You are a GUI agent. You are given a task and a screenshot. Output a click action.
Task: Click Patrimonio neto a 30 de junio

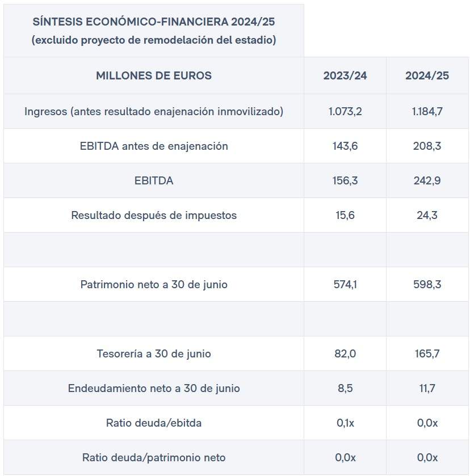point(154,284)
